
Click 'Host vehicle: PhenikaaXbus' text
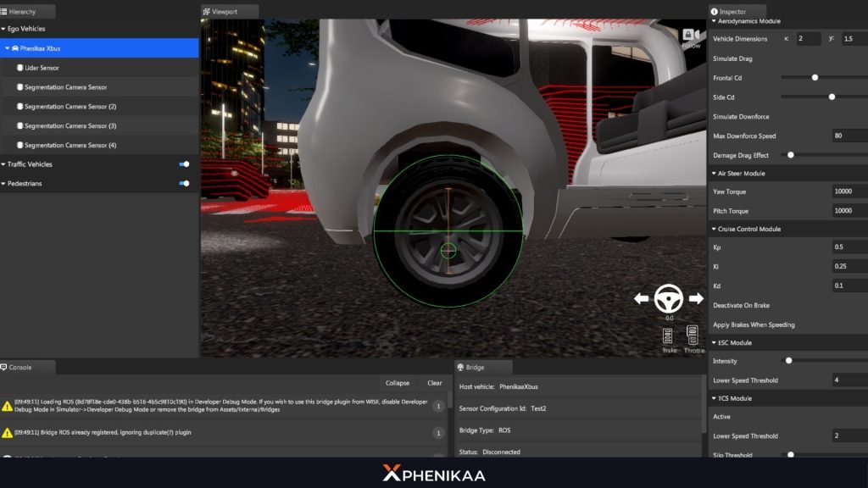tap(498, 386)
